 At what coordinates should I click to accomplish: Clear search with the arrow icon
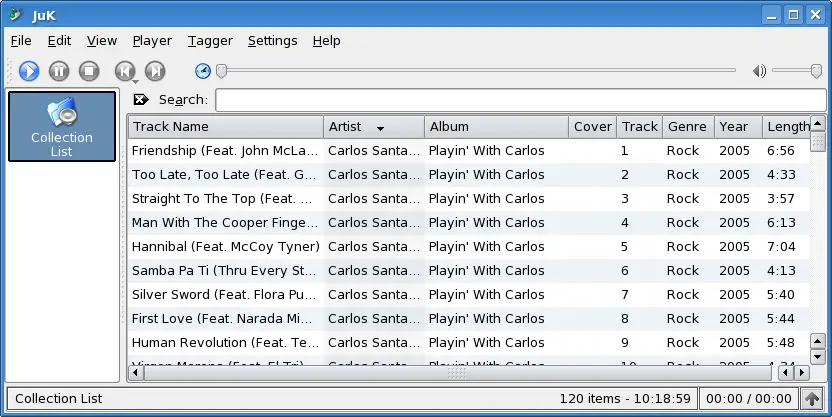[x=141, y=100]
